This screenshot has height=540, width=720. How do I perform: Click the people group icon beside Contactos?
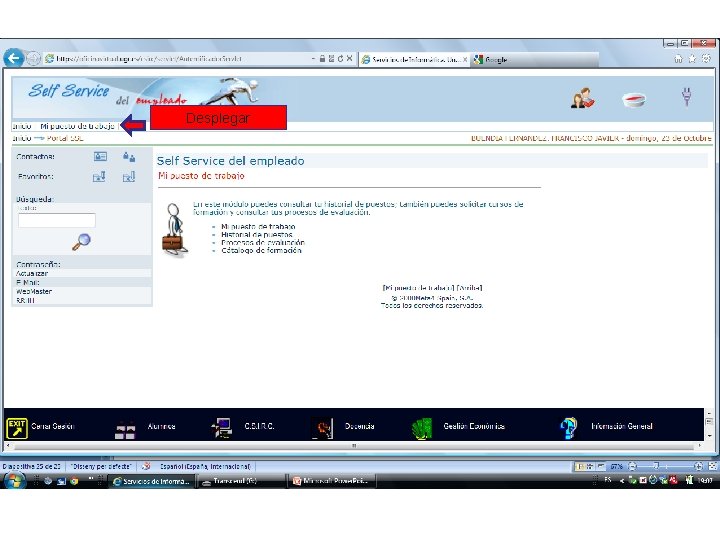tap(129, 157)
